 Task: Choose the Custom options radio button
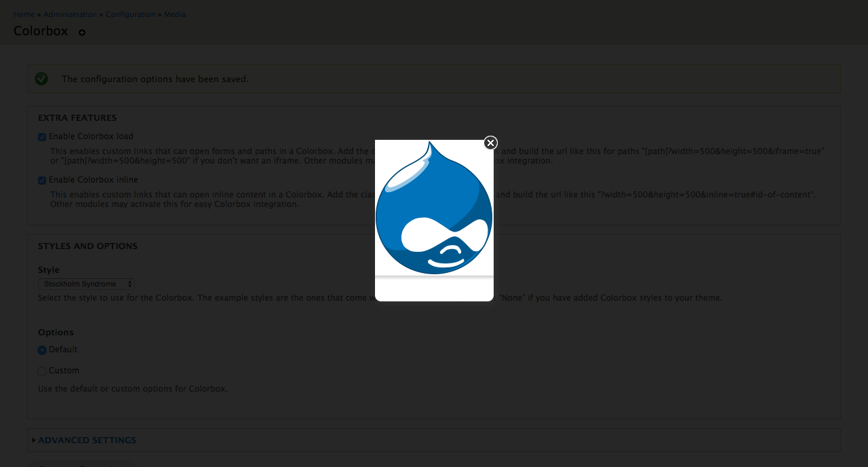click(42, 371)
